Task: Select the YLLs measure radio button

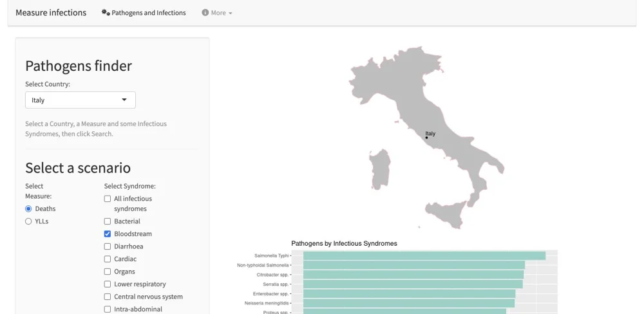Action: point(28,221)
